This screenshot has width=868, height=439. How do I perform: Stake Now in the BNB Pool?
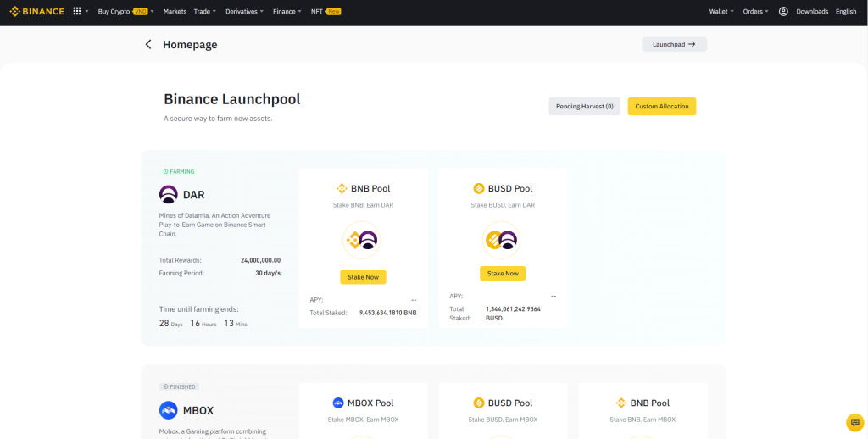(363, 277)
